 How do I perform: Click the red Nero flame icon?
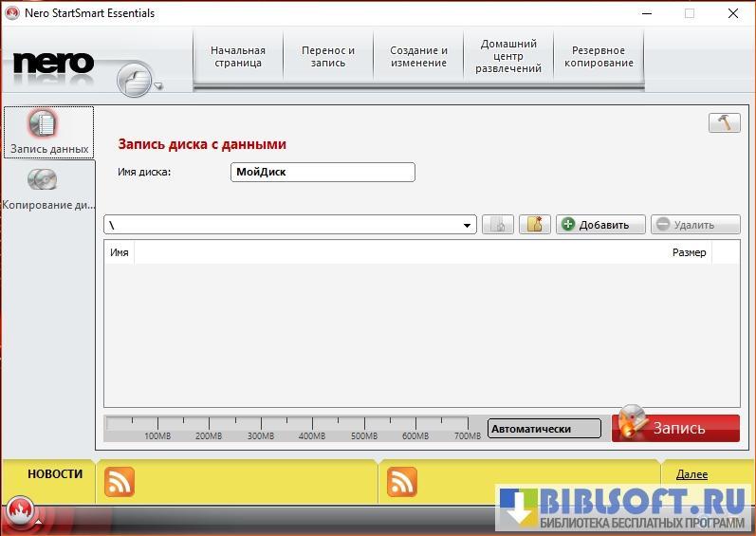click(21, 512)
